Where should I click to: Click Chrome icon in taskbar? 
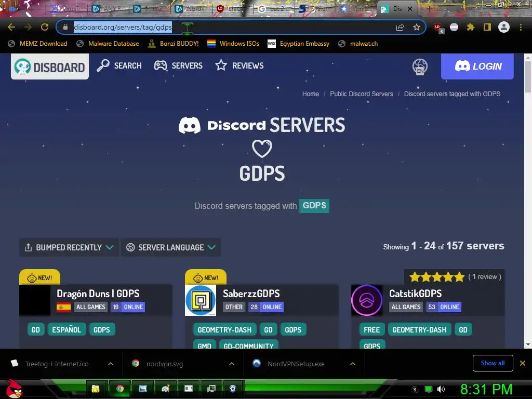click(120, 389)
